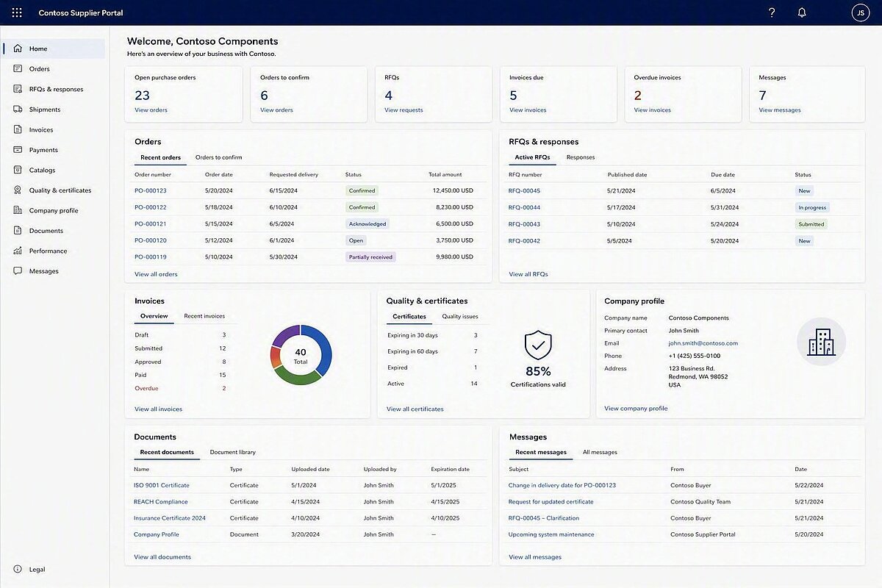Image resolution: width=882 pixels, height=588 pixels.
Task: Click the Catalogs sidebar icon
Action: tap(18, 170)
